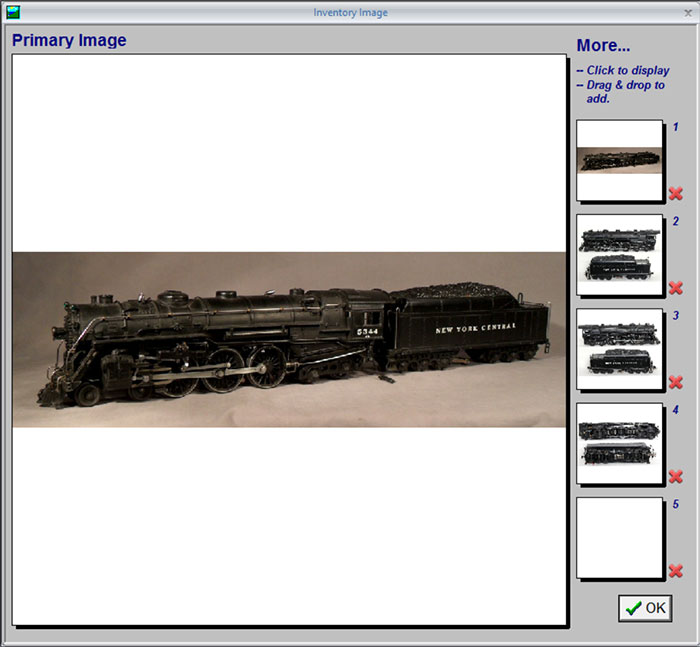Display thumbnail 1 of the locomotive
700x647 pixels.
(619, 160)
